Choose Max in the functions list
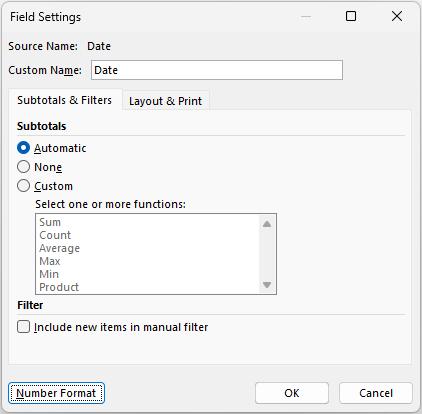422x414 pixels. tap(50, 261)
